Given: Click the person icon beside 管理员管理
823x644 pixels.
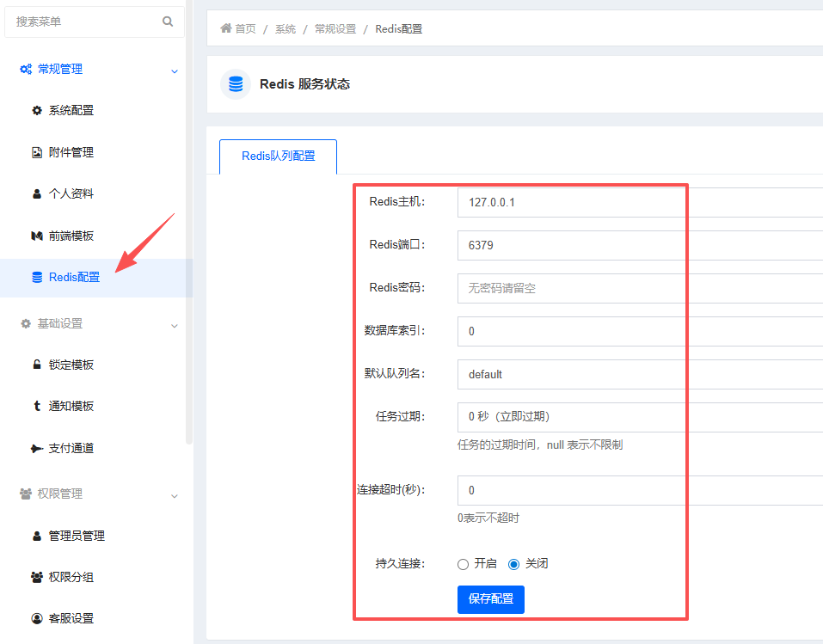Looking at the screenshot, I should click(x=37, y=536).
